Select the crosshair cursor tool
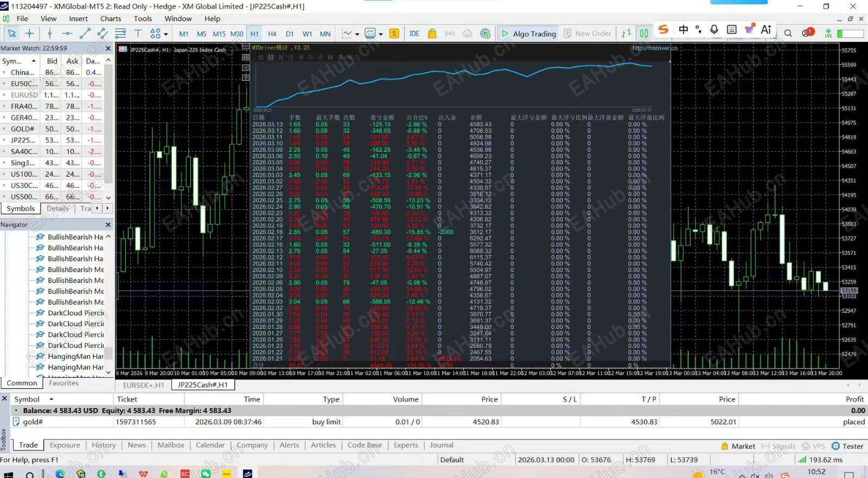 [x=29, y=34]
